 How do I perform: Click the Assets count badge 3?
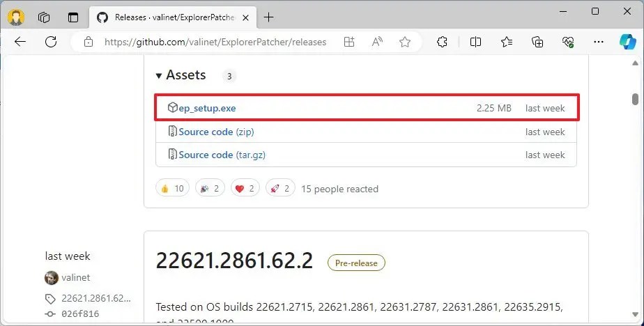tap(229, 76)
